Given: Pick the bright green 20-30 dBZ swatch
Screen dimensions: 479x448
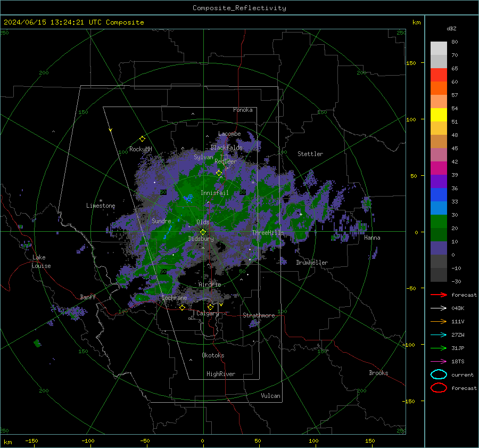Looking at the screenshot, I should (x=439, y=222).
